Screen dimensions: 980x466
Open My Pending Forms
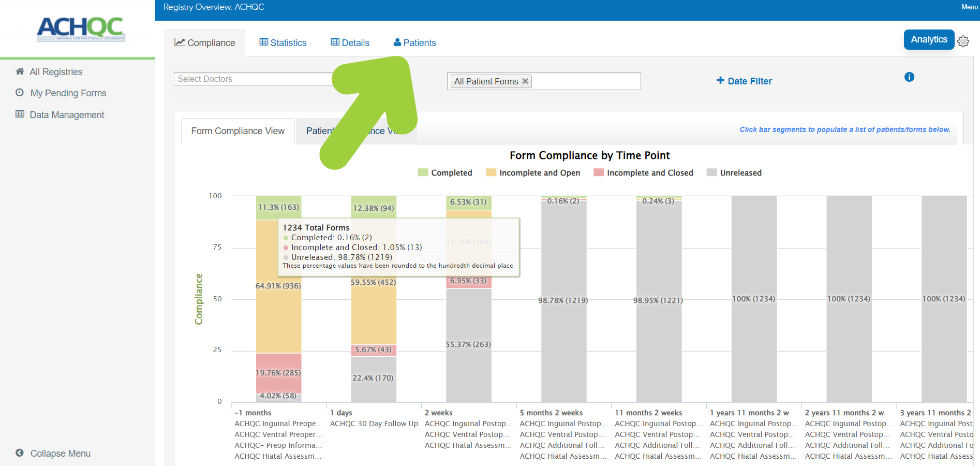[x=68, y=93]
